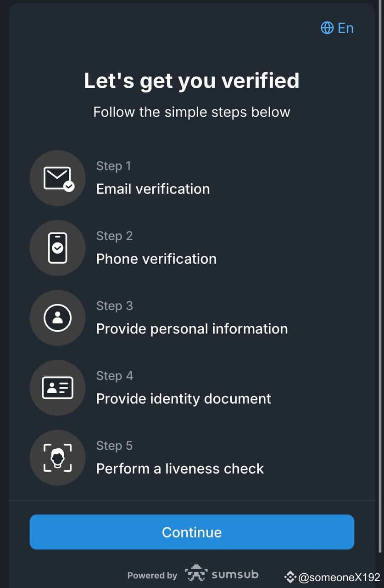Click the globe language icon

[x=327, y=28]
